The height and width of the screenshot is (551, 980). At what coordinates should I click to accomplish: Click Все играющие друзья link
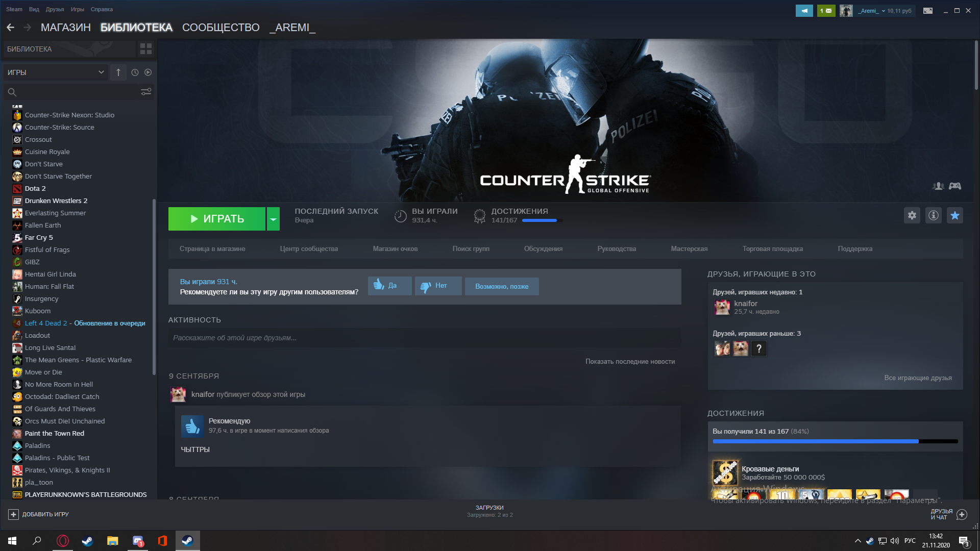pos(918,378)
